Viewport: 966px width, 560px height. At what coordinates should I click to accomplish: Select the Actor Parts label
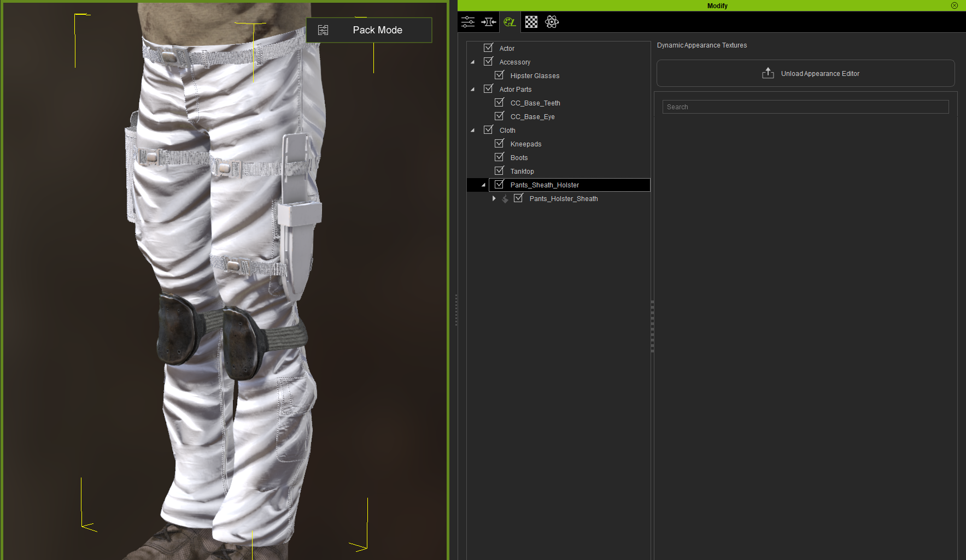point(516,90)
